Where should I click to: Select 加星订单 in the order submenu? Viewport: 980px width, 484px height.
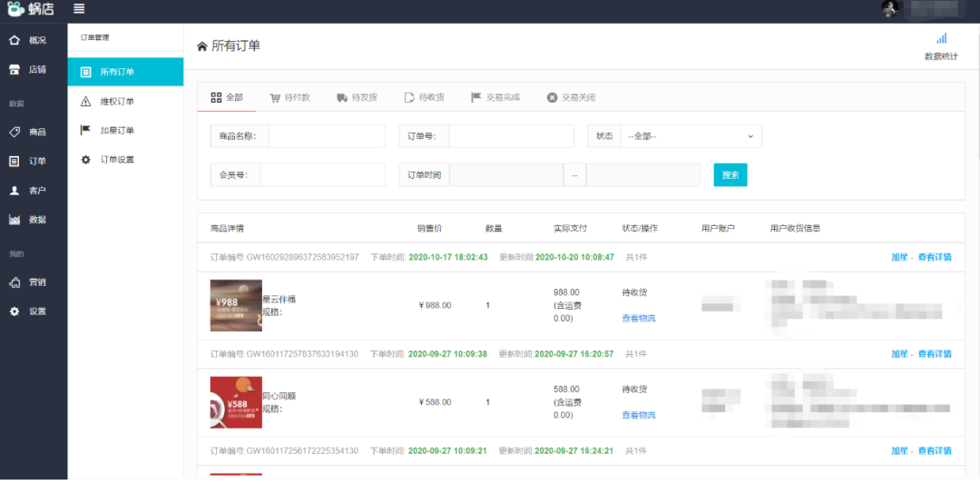click(125, 131)
